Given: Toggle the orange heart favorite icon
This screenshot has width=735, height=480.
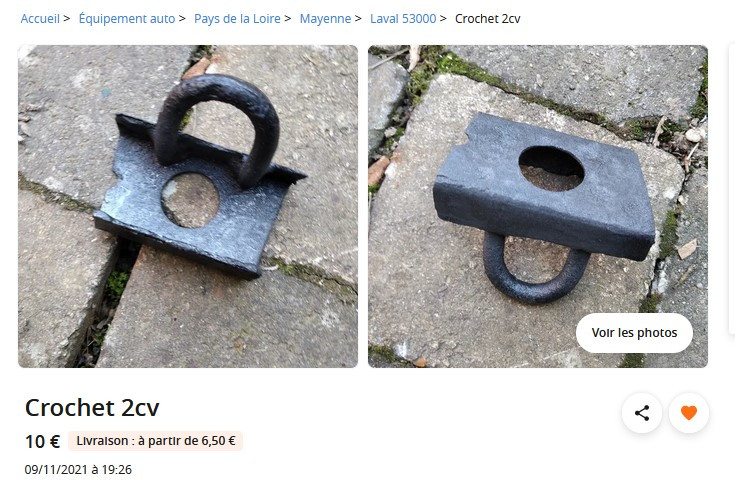Looking at the screenshot, I should (x=689, y=413).
